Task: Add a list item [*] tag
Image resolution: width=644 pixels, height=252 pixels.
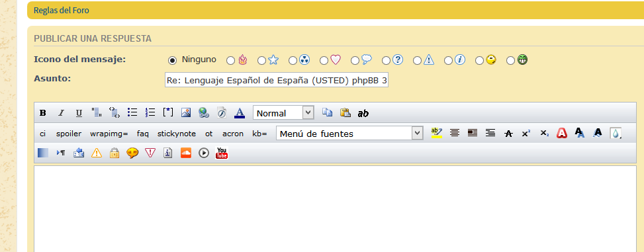Action: pos(168,112)
